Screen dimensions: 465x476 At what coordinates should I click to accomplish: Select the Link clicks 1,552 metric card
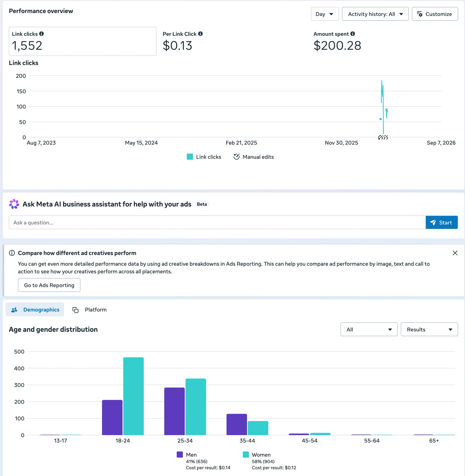(x=83, y=41)
